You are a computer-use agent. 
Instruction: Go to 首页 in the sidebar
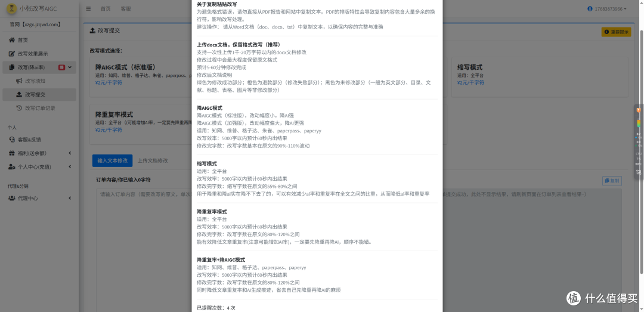coord(39,40)
